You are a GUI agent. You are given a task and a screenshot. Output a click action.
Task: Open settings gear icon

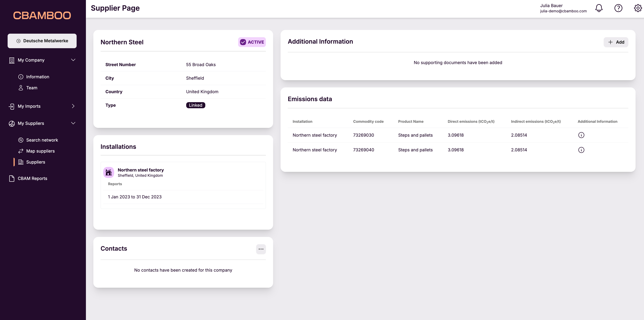[638, 8]
